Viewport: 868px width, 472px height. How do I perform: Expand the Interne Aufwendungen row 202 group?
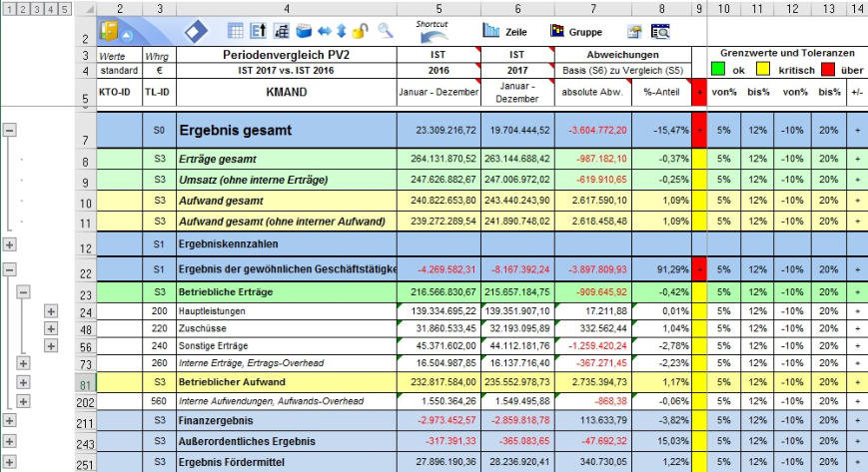tap(23, 401)
